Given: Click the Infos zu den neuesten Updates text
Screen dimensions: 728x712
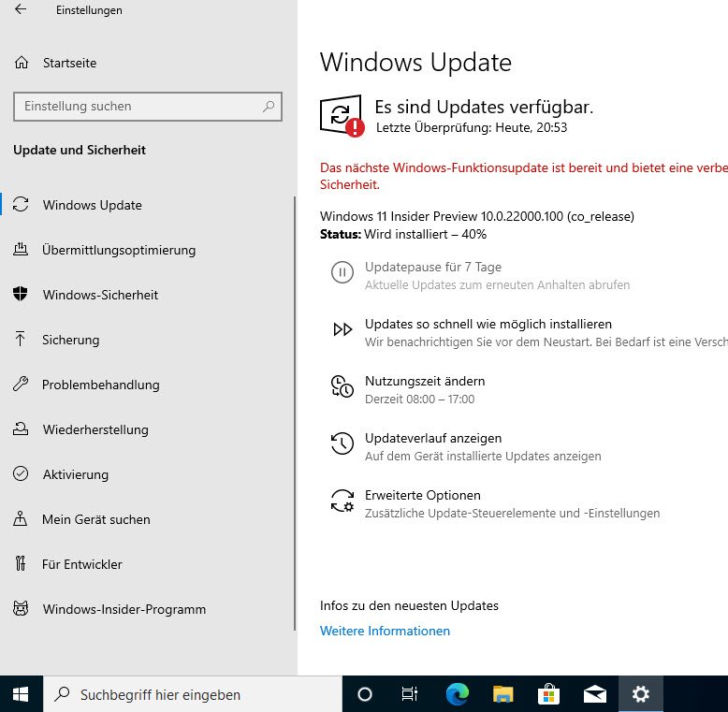Looking at the screenshot, I should coord(409,605).
